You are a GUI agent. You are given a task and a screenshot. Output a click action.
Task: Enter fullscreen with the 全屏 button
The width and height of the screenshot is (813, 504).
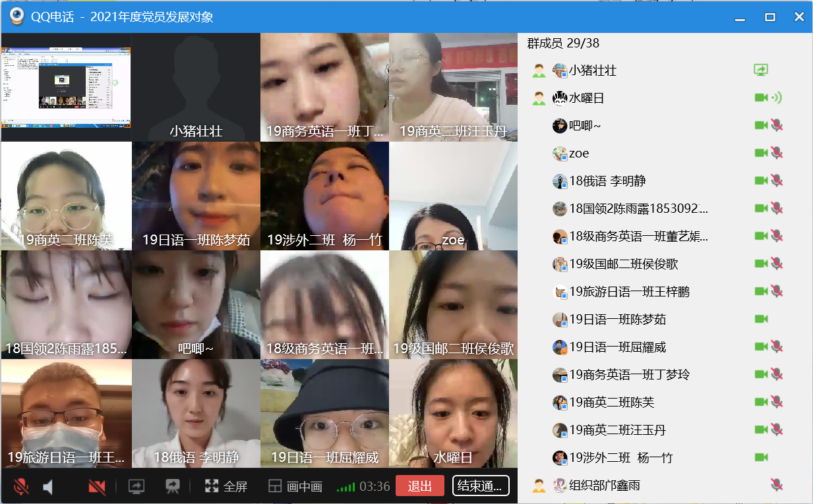(226, 487)
